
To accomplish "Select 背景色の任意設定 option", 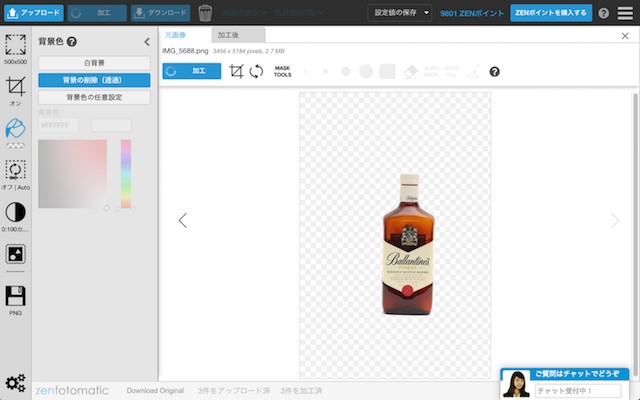I will coord(94,97).
